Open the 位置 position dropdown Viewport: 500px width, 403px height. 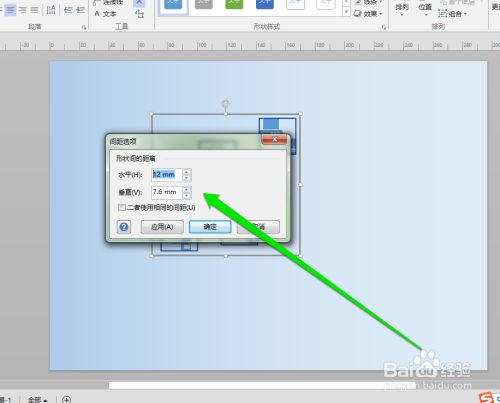tap(425, 9)
